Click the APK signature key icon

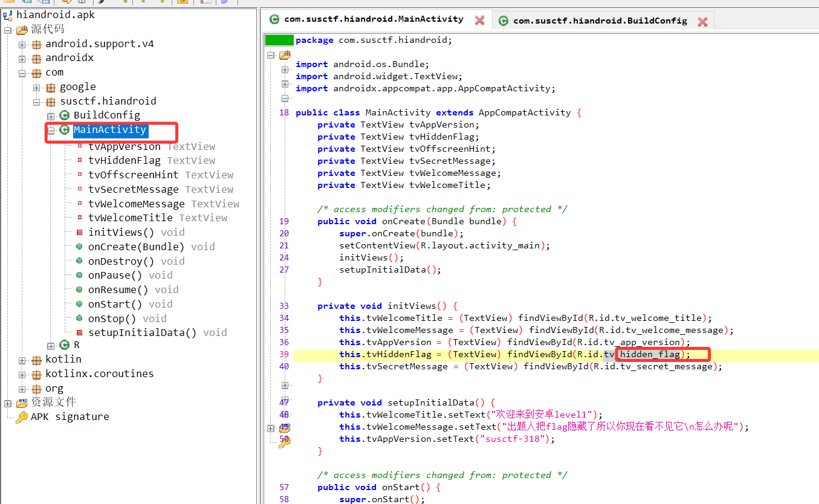(22, 417)
